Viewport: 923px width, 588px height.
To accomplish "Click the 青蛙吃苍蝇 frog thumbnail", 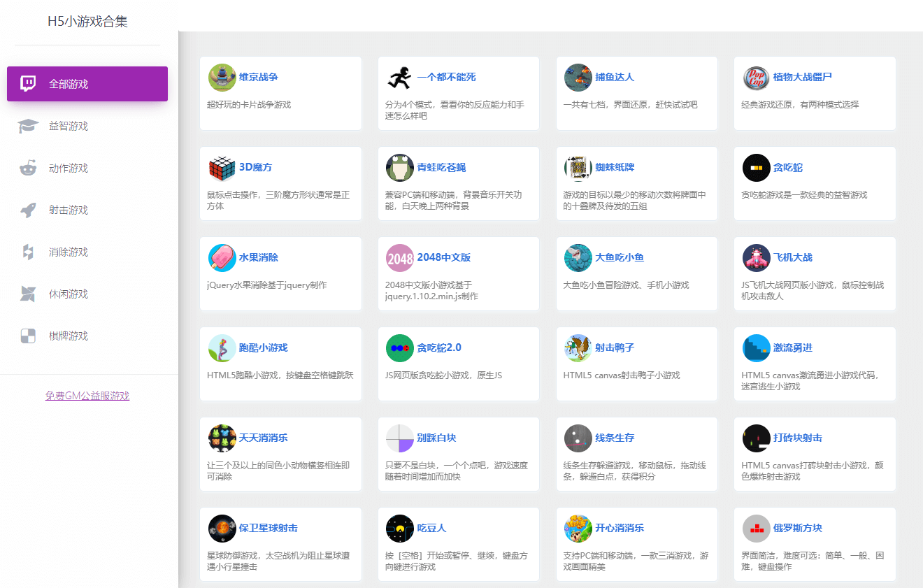I will pos(400,168).
